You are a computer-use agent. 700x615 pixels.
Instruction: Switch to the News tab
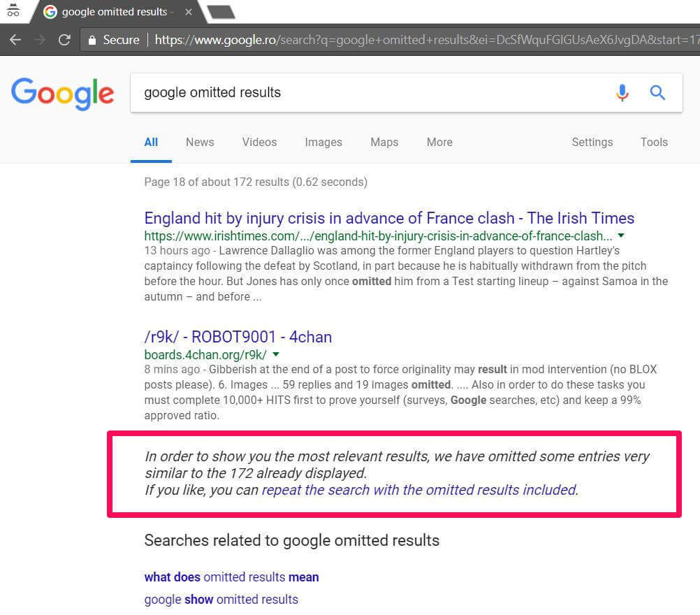[200, 142]
